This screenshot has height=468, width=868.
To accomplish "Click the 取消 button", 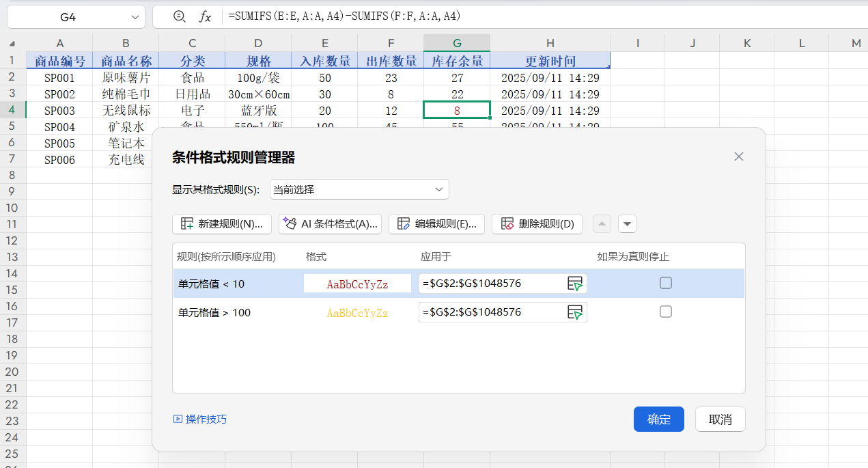I will coord(720,419).
